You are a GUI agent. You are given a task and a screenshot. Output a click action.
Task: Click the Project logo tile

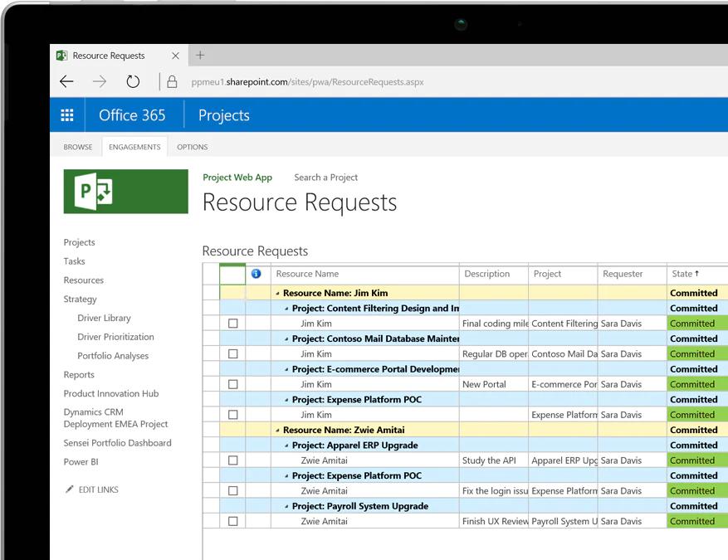[x=126, y=191]
